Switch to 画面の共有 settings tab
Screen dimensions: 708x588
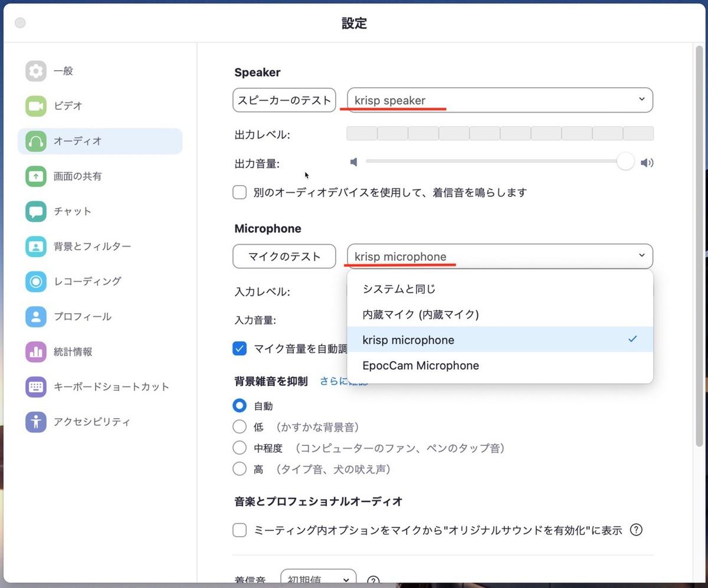tap(100, 176)
